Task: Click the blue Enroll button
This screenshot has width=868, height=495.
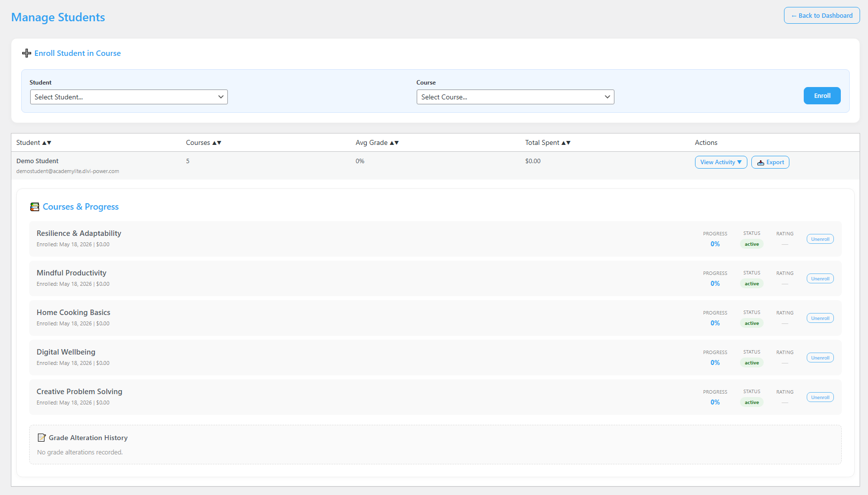Action: pos(822,96)
